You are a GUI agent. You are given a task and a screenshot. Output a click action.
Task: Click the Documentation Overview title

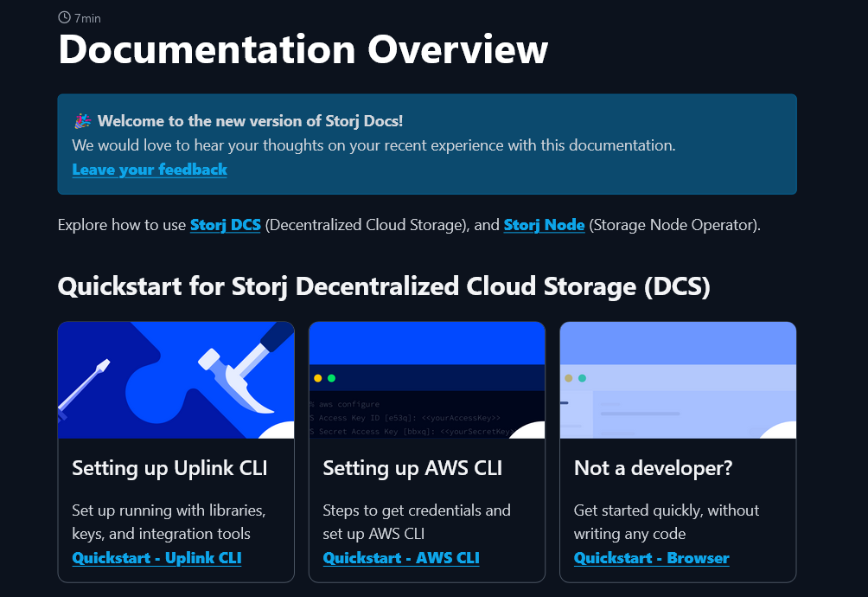(x=303, y=49)
